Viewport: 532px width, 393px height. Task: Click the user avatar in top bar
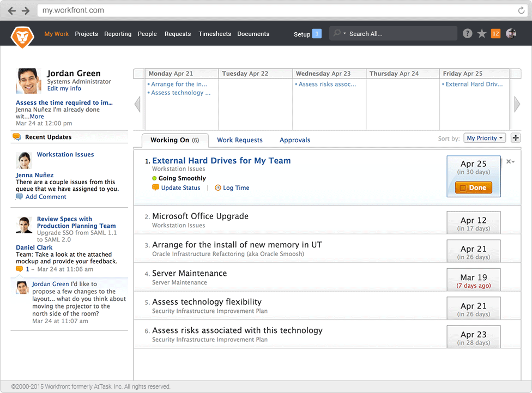[x=511, y=34]
